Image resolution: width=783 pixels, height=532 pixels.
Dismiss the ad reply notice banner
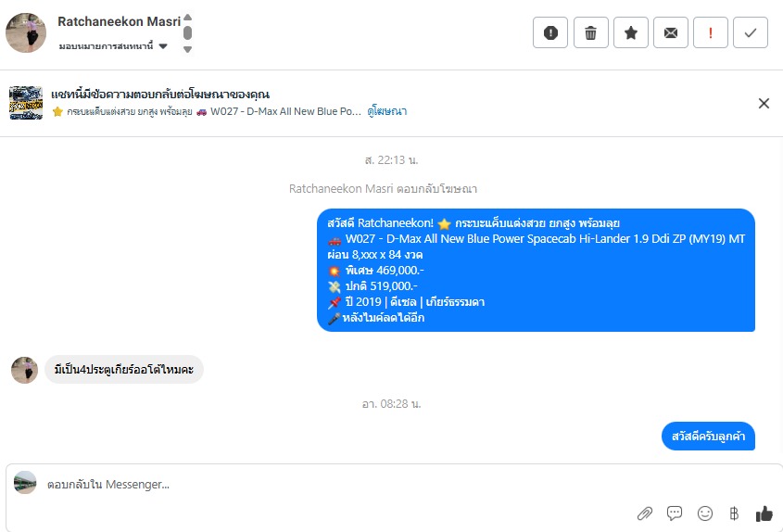(764, 104)
